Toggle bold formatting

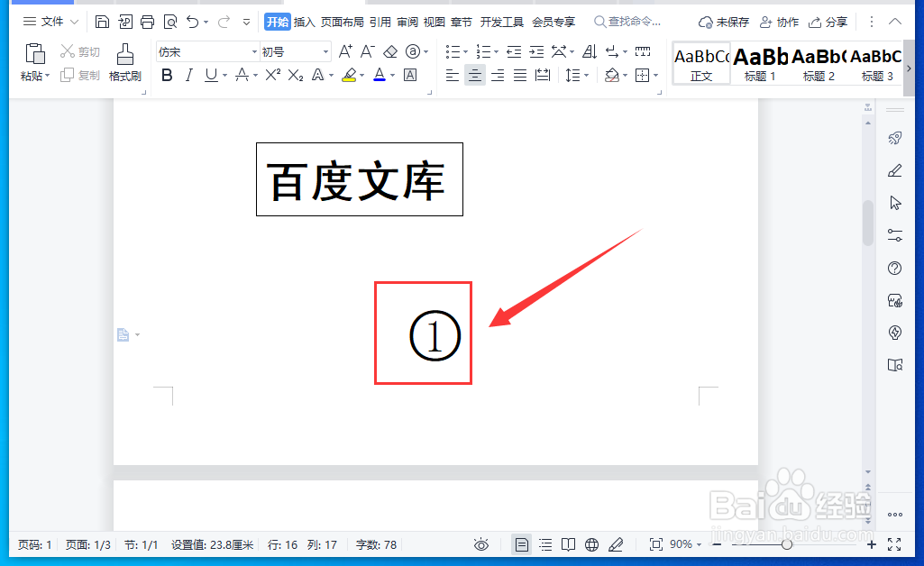(x=167, y=75)
